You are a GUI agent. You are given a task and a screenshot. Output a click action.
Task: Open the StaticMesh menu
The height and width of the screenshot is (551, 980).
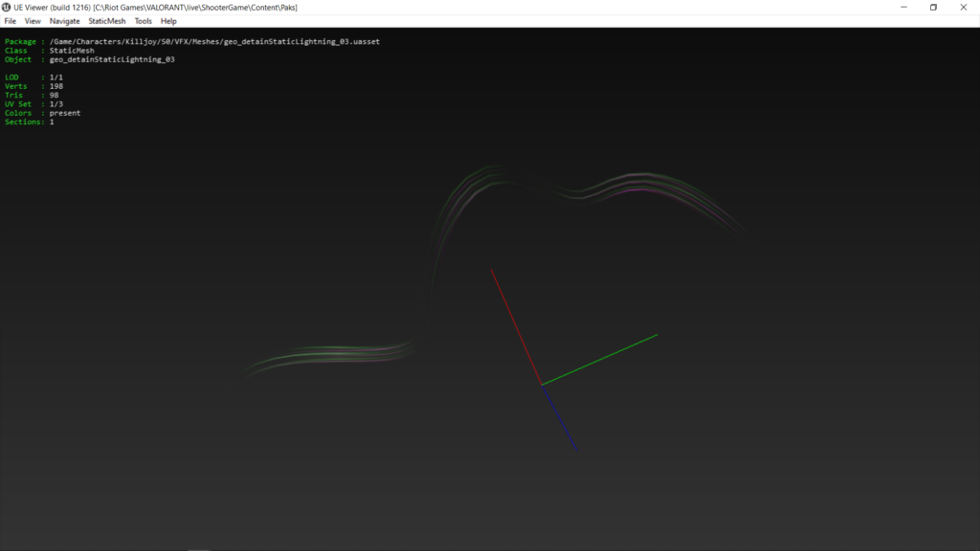[107, 21]
